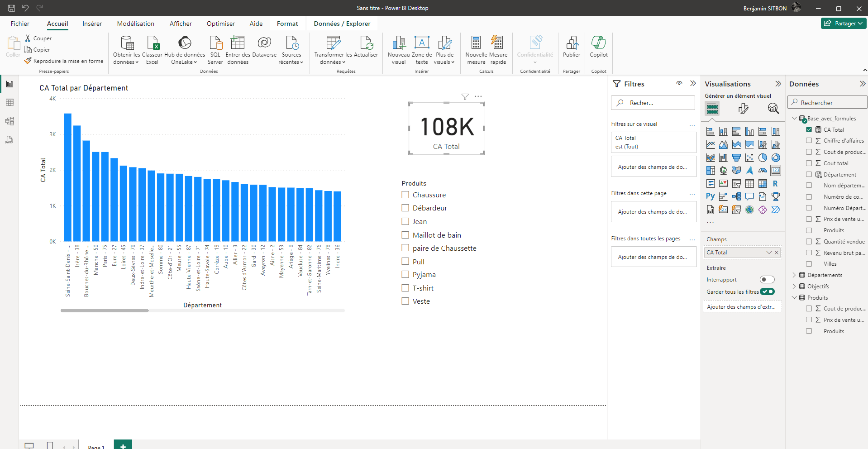Open the Format visual brush tab
Viewport: 868px width, 449px height.
click(x=743, y=109)
